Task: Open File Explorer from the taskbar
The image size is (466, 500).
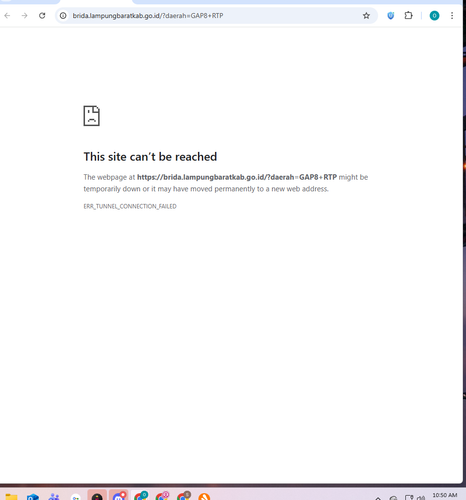Action: [x=11, y=497]
